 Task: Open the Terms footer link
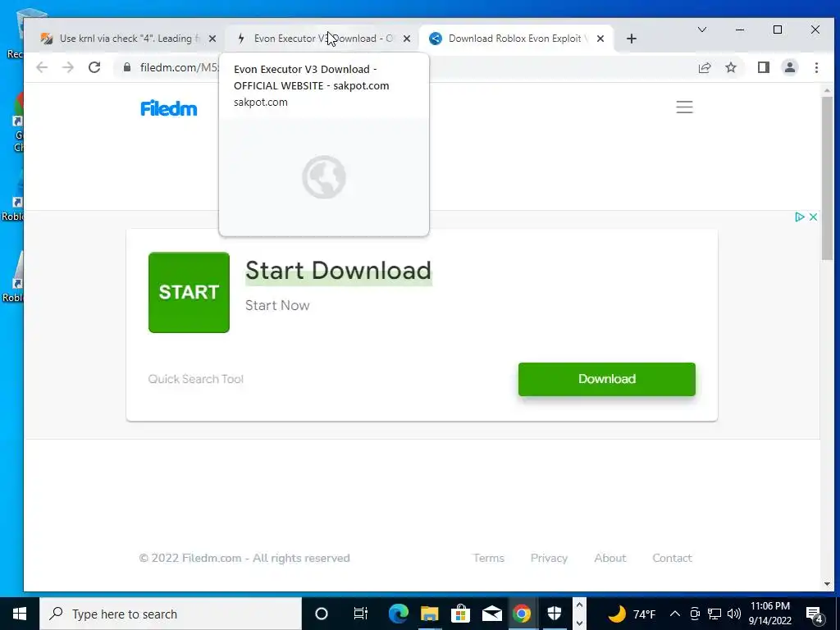(x=489, y=558)
